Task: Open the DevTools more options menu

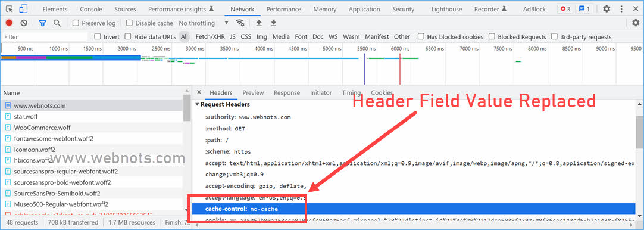Action: click(x=621, y=9)
